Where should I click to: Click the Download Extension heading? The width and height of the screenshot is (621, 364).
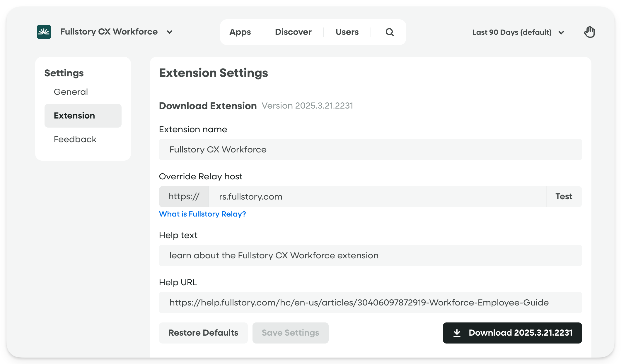coord(208,106)
